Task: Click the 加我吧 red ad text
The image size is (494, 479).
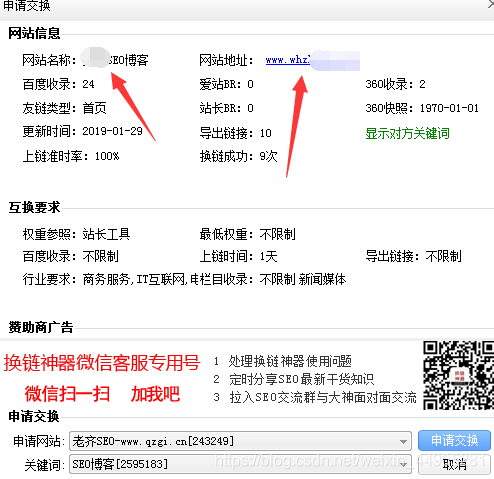Action: pos(155,394)
